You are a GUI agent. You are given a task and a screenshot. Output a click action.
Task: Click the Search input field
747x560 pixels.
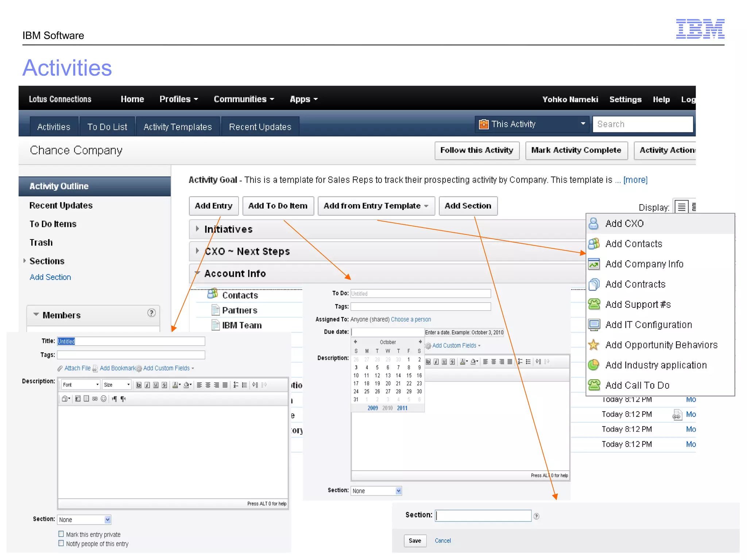coord(643,124)
